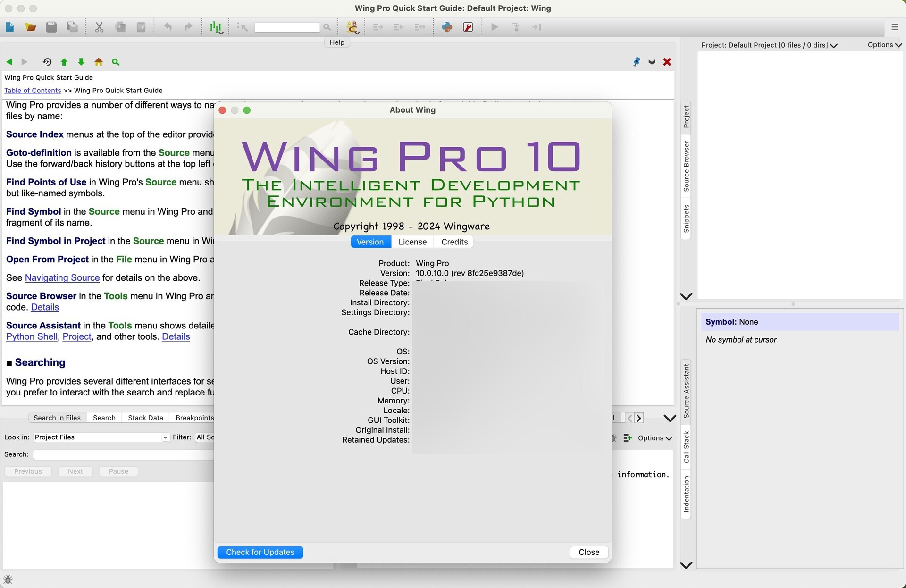Click the Pause search button

tap(118, 471)
